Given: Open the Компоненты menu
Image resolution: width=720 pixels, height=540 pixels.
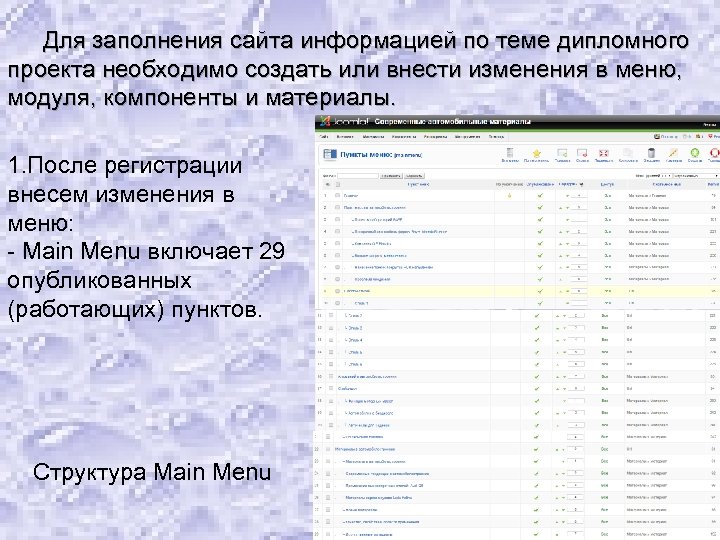Looking at the screenshot, I should point(404,137).
